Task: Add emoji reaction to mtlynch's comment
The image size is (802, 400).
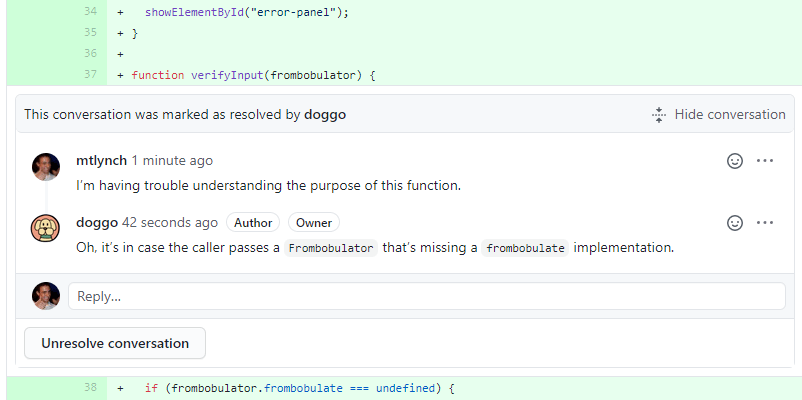Action: pos(735,161)
